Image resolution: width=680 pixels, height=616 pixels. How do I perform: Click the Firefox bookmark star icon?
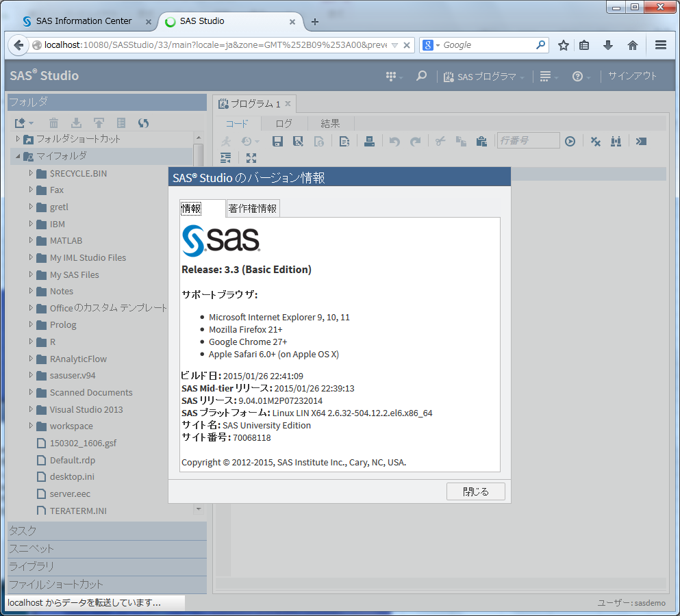point(564,45)
